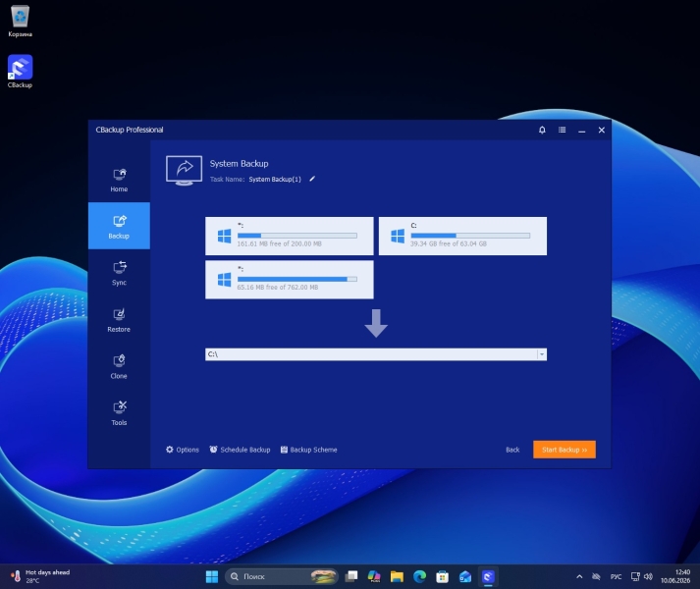Click the CBackup taskbar icon
The height and width of the screenshot is (589, 700).
coord(488,576)
